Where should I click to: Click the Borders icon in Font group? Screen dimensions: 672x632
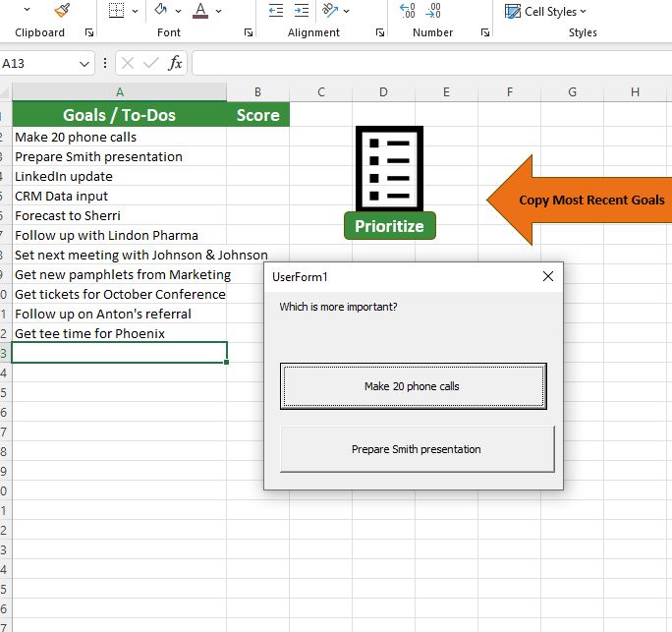[116, 11]
